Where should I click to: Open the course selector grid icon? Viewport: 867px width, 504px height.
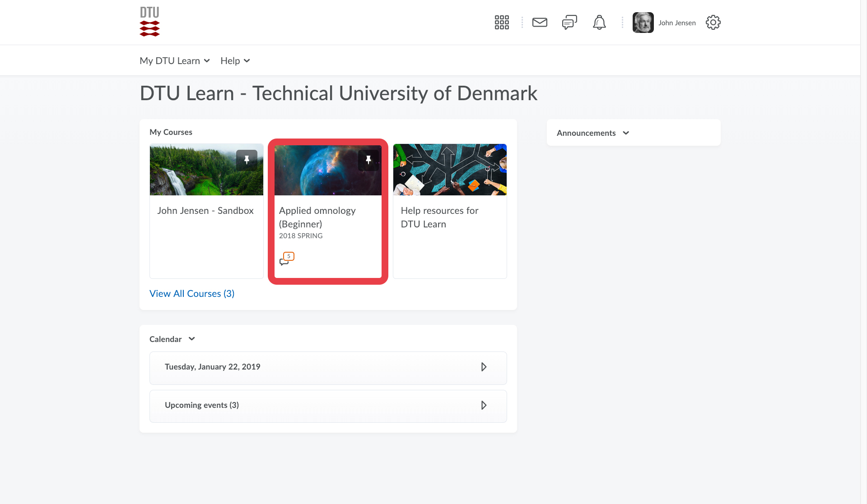coord(502,23)
